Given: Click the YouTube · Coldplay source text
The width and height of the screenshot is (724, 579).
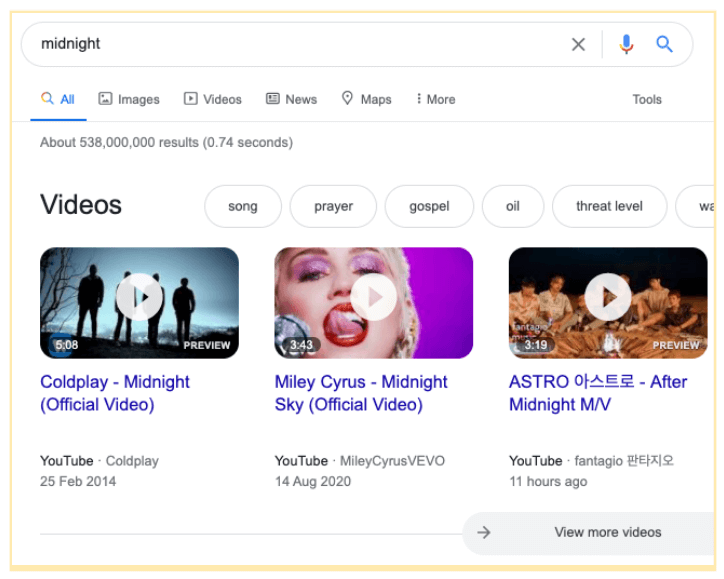Looking at the screenshot, I should [99, 461].
